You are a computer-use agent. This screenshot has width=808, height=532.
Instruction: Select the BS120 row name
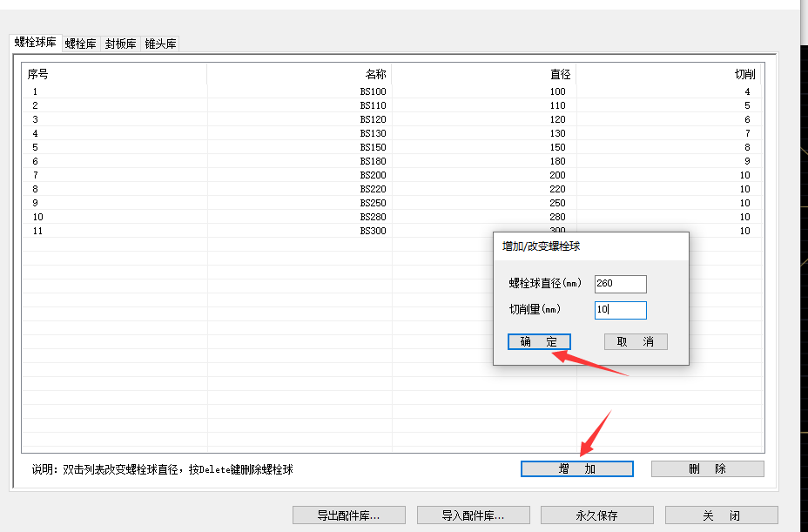[x=373, y=119]
